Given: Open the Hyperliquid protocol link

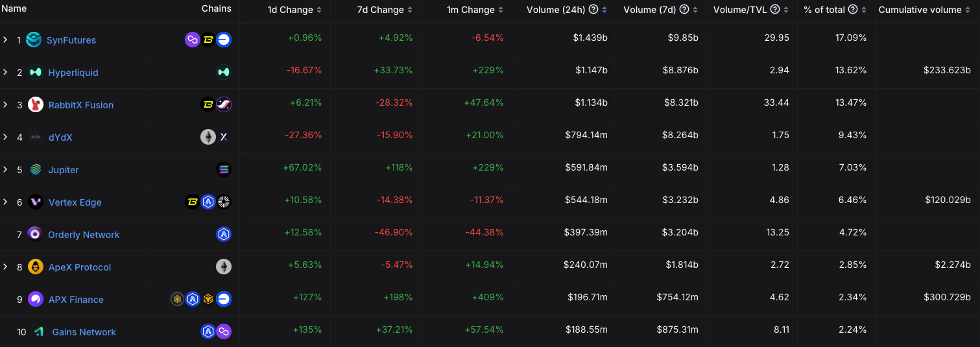Looking at the screenshot, I should [x=73, y=73].
